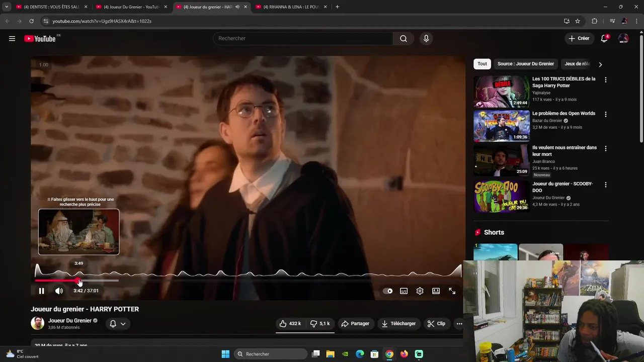
Task: Toggle the autoplay switch in the player
Action: (x=388, y=291)
